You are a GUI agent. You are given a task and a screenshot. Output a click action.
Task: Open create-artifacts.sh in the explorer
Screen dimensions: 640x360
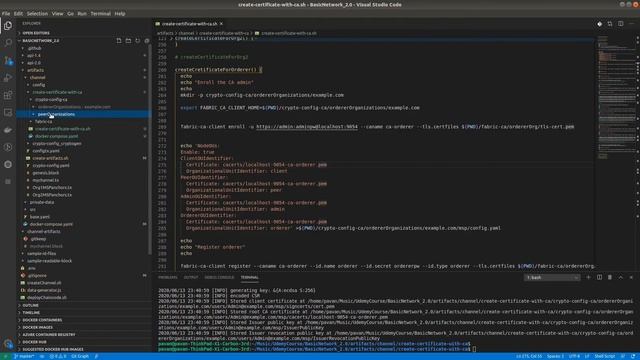click(x=50, y=158)
